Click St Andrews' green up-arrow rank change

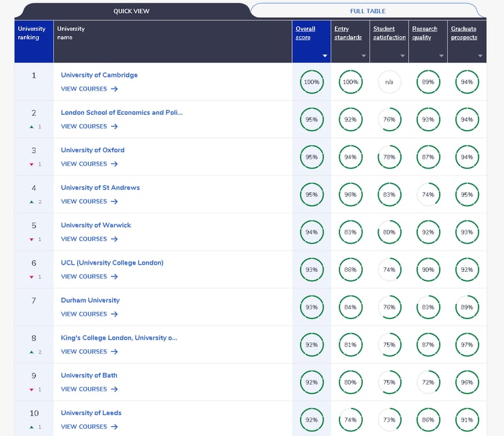click(31, 202)
